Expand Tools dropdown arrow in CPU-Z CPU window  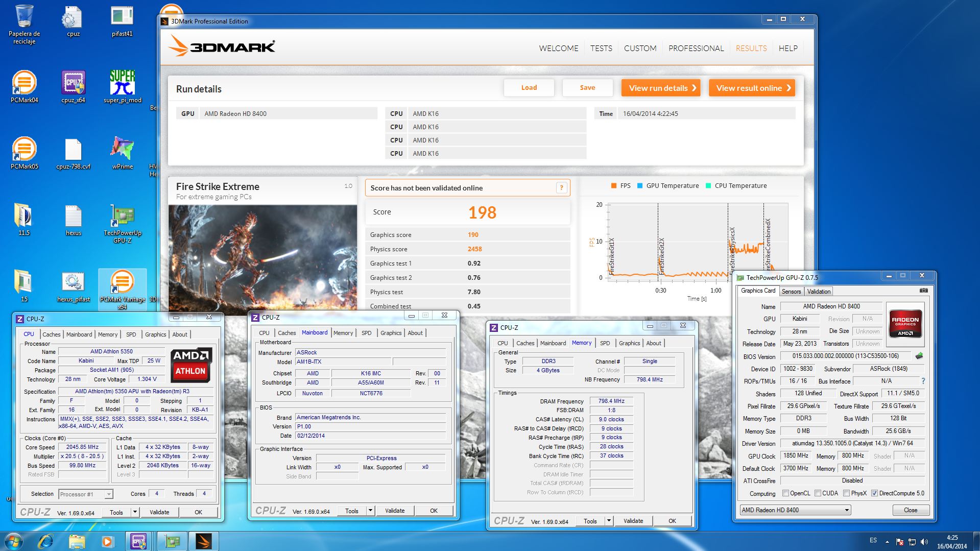[135, 512]
